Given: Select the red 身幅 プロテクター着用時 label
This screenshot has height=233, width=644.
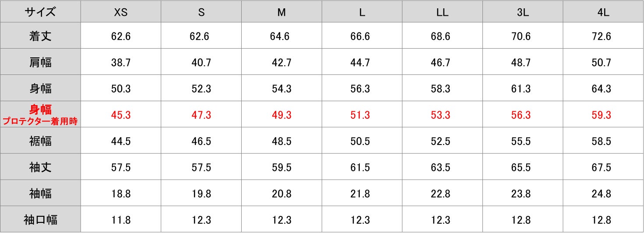Looking at the screenshot, I should 40,115.
